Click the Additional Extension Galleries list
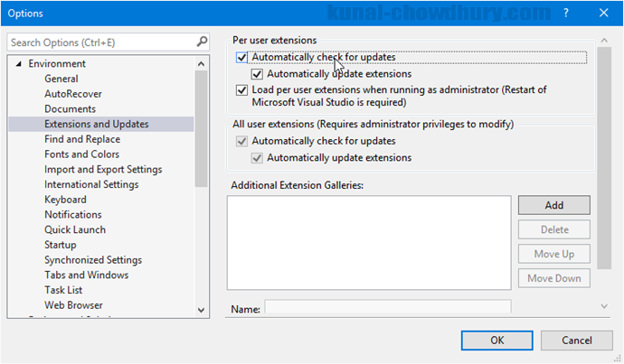The width and height of the screenshot is (624, 364). click(369, 242)
